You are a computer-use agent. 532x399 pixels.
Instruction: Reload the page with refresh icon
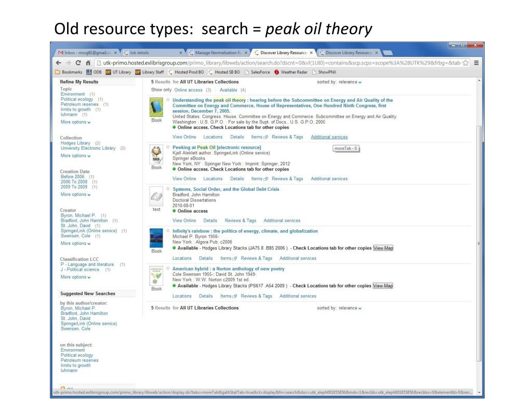pyautogui.click(x=78, y=63)
